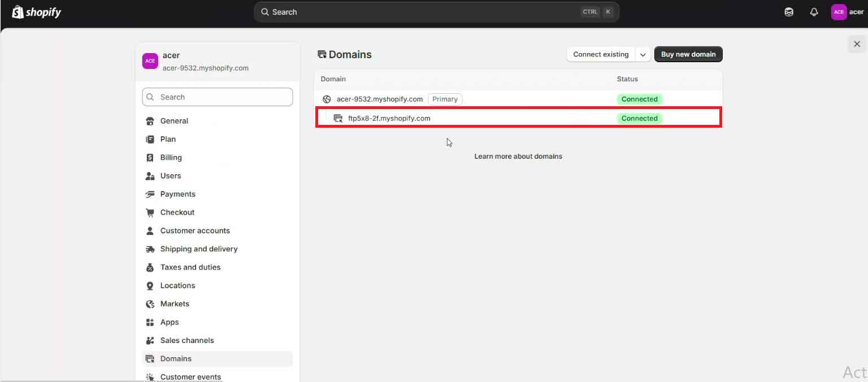Screen dimensions: 868x382
Task: Click acer-9532.myshopify.com under store name
Action: click(x=206, y=68)
